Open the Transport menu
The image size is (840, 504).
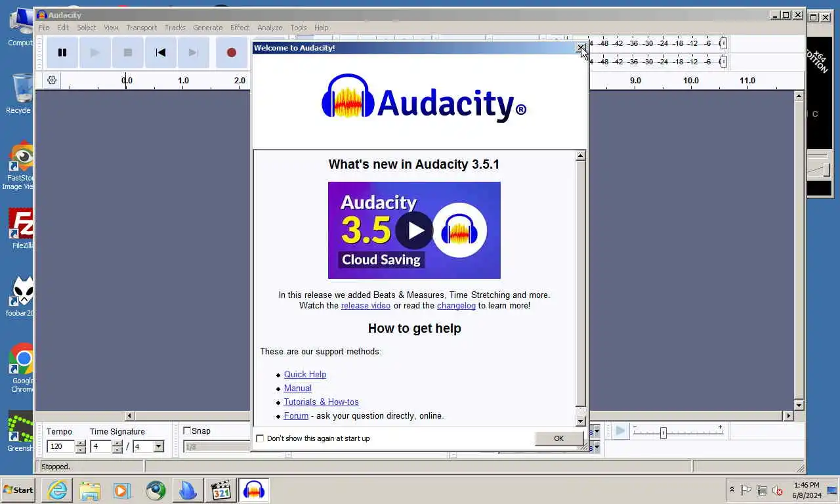click(x=142, y=28)
